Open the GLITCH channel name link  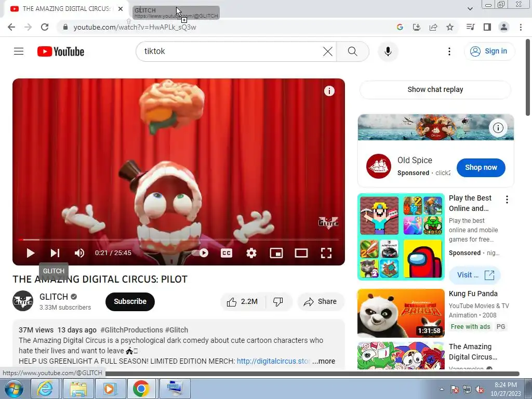(54, 297)
